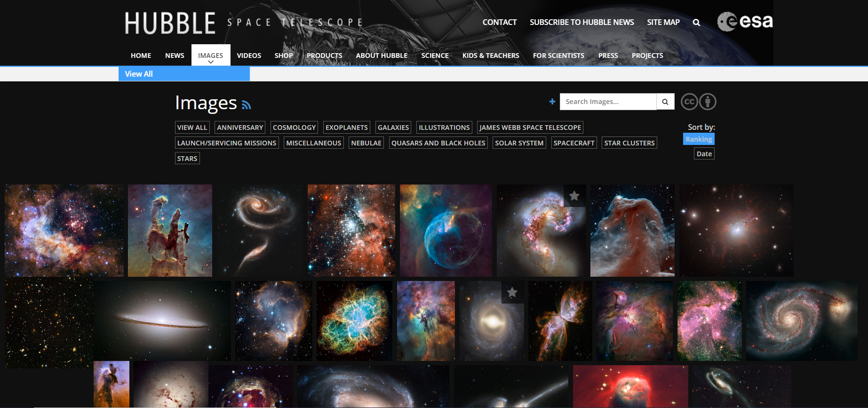
Task: Click the Contact link
Action: tap(500, 22)
